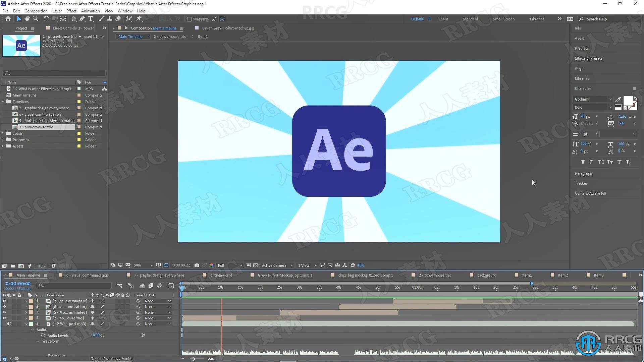Hide layer 1 '7 - gr...everywhere' with the eye
The height and width of the screenshot is (362, 644).
pyautogui.click(x=4, y=301)
